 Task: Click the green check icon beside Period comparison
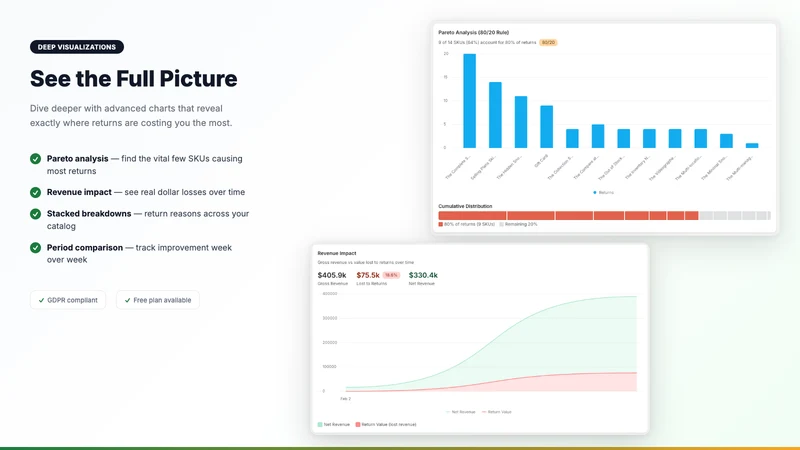[35, 247]
